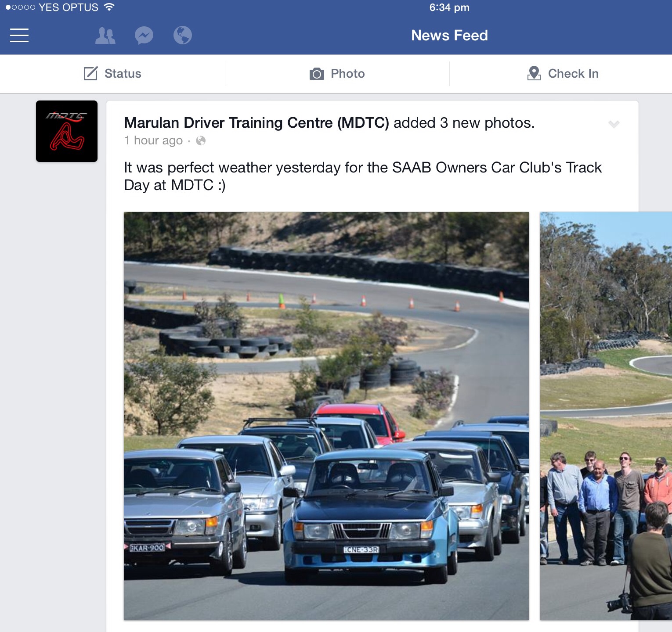Click the 1 hour ago timestamp
This screenshot has width=672, height=632.
coord(153,140)
